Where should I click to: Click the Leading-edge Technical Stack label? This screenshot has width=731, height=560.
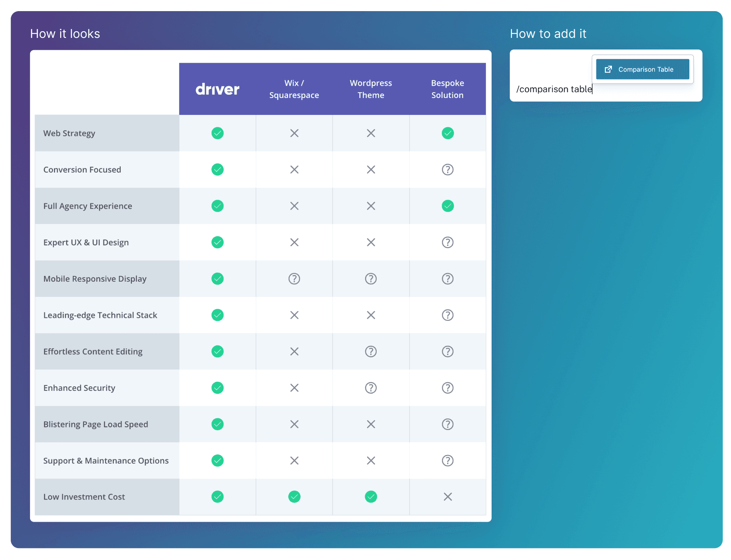coord(100,315)
